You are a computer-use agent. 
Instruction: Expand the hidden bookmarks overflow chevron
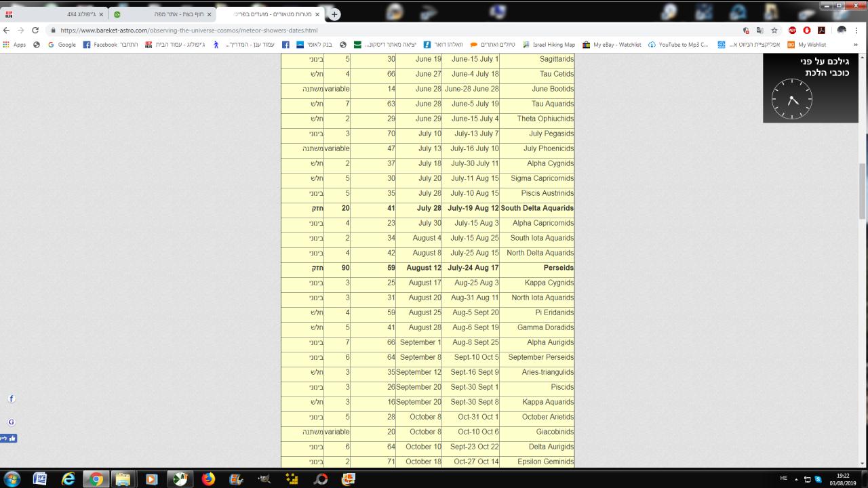[855, 45]
